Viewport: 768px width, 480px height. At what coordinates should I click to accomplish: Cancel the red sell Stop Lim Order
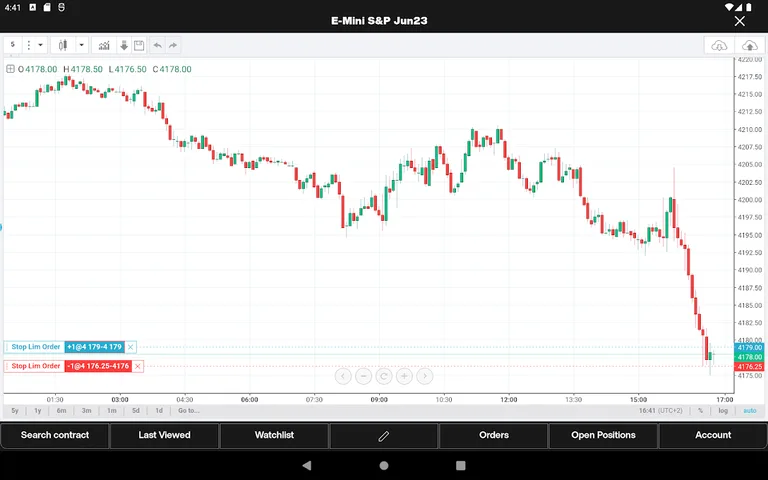(138, 366)
